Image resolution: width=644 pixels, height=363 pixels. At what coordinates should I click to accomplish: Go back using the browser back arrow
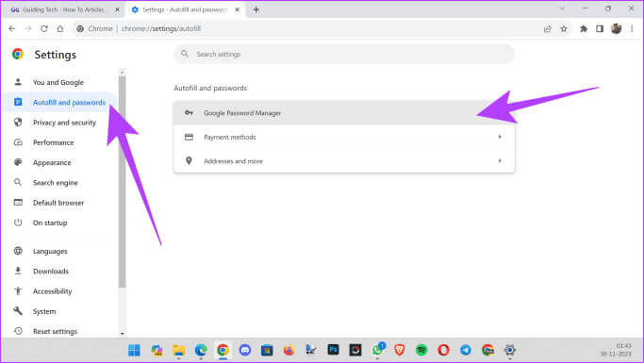tap(12, 28)
